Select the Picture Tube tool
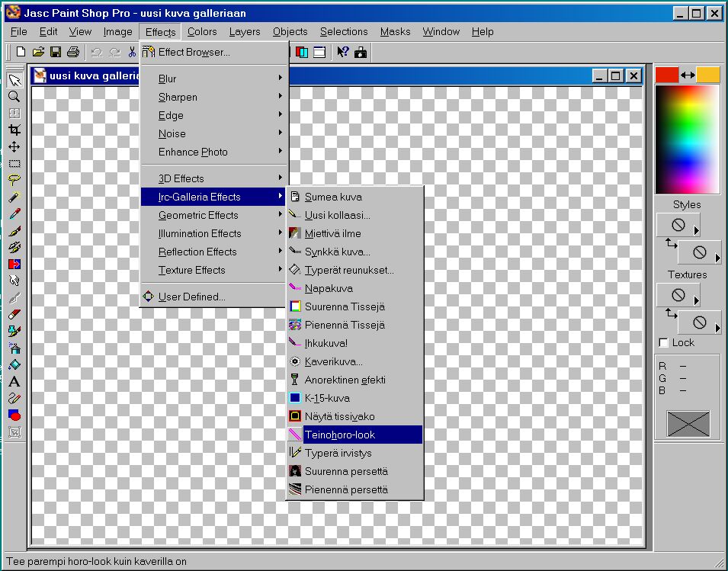 [14, 331]
